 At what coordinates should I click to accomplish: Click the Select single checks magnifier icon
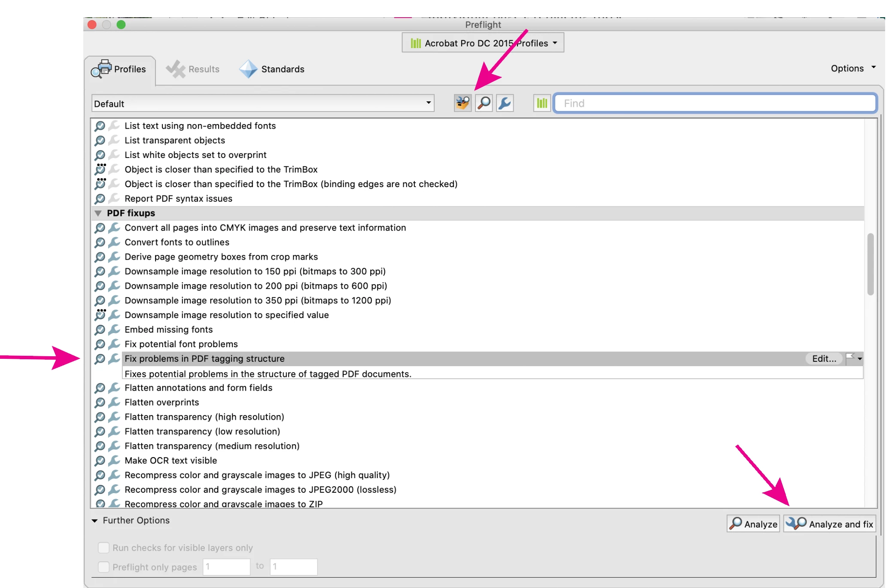click(484, 103)
